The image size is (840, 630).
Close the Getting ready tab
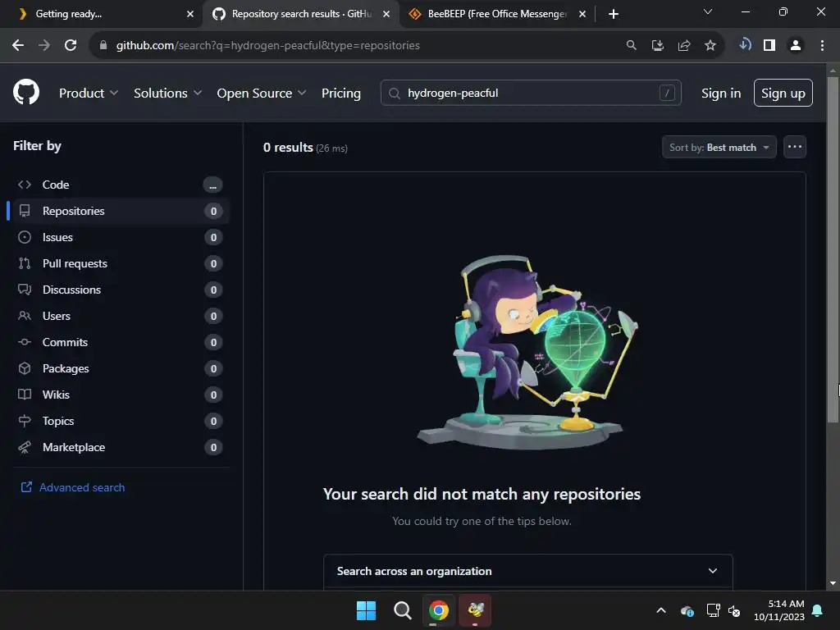click(190, 14)
